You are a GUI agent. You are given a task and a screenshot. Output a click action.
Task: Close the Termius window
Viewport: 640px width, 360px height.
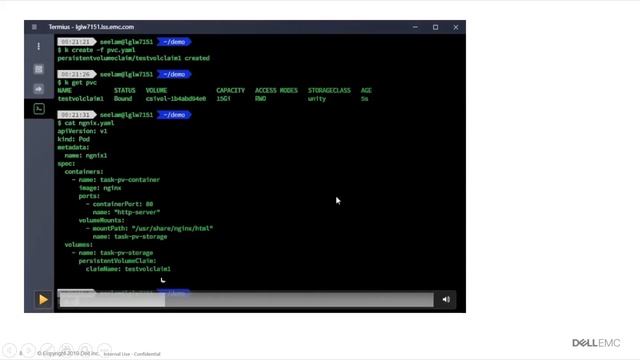coord(456,27)
